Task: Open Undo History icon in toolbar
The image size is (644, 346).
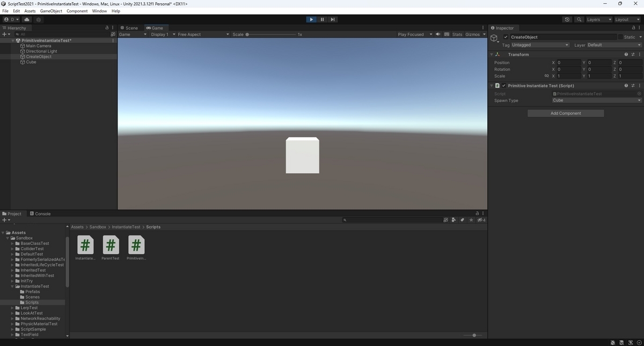Action: click(x=567, y=19)
